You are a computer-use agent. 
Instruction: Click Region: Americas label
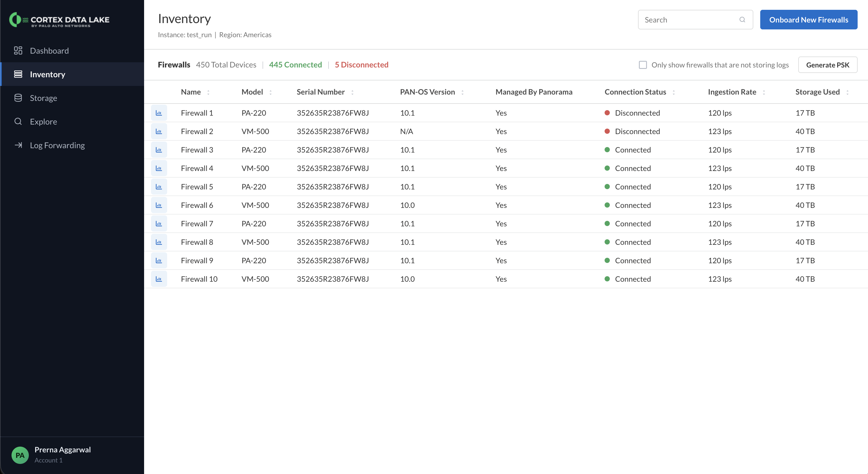[x=245, y=35]
